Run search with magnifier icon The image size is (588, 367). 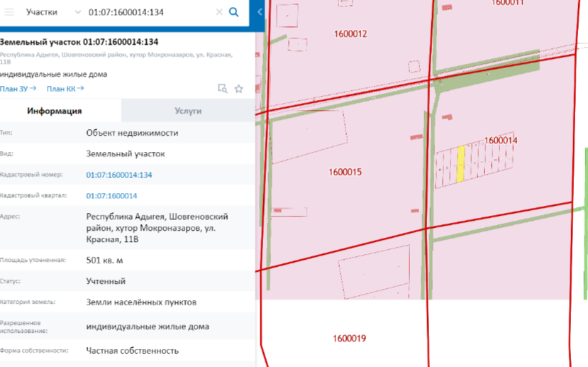(x=233, y=12)
